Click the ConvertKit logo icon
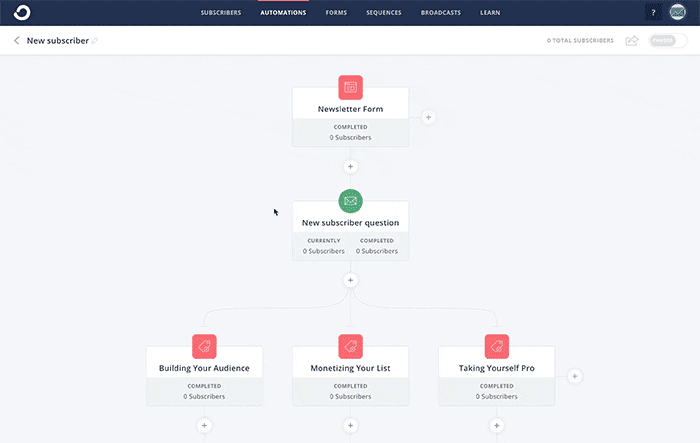The image size is (700, 443). click(21, 13)
